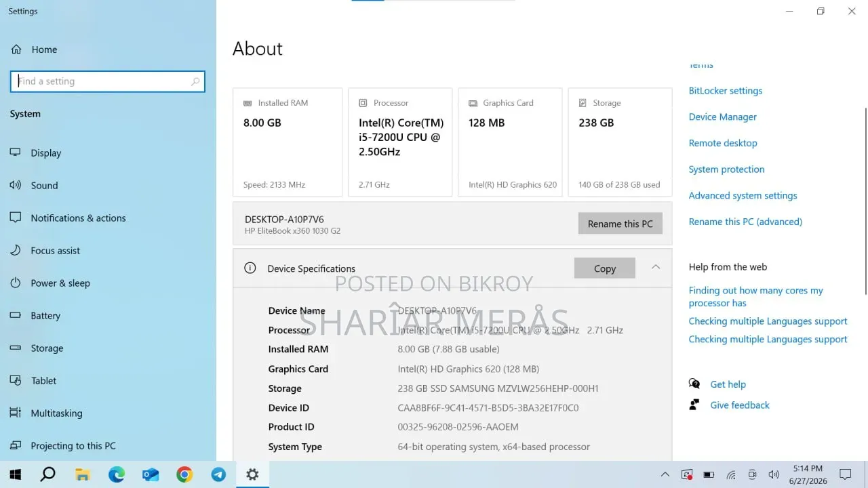868x488 pixels.
Task: Click the camera Meet Now tray icon
Action: (x=752, y=474)
